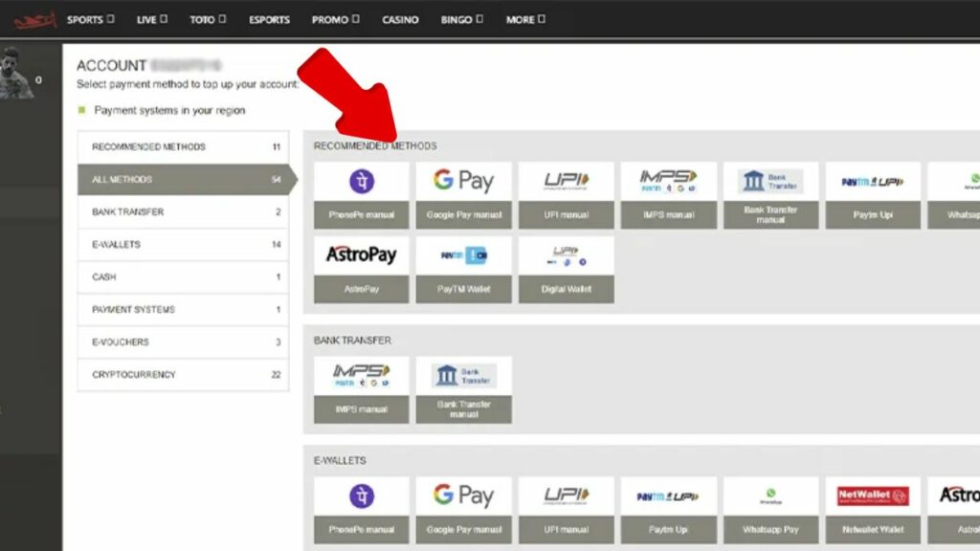Screen dimensions: 980x551
Task: Click the Paytm UPI logo in E-Wallets section
Action: [x=668, y=496]
